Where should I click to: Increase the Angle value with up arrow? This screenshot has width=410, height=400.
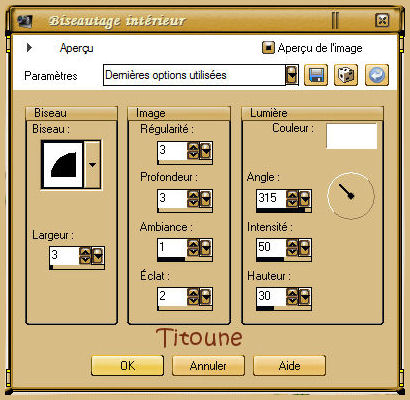pyautogui.click(x=292, y=195)
